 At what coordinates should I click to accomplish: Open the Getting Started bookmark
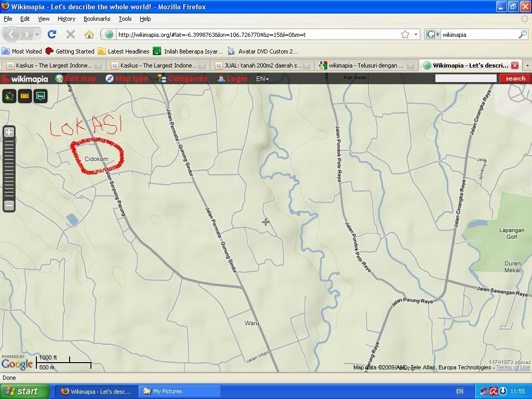[70, 51]
